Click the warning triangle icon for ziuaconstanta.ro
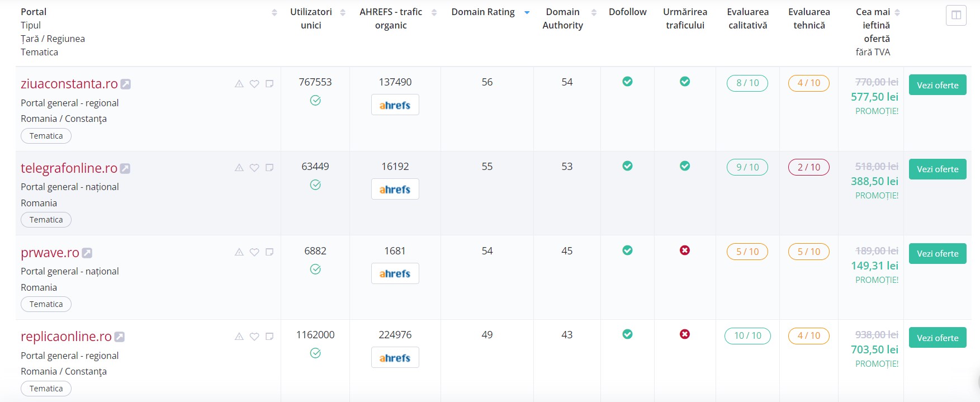 click(x=239, y=84)
